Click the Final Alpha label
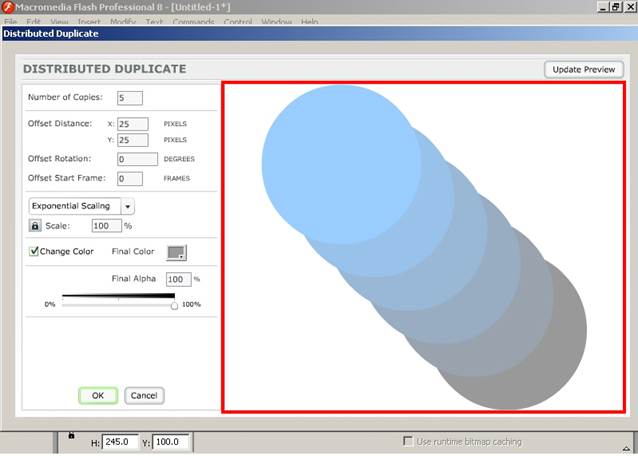This screenshot has height=456, width=638. point(133,279)
